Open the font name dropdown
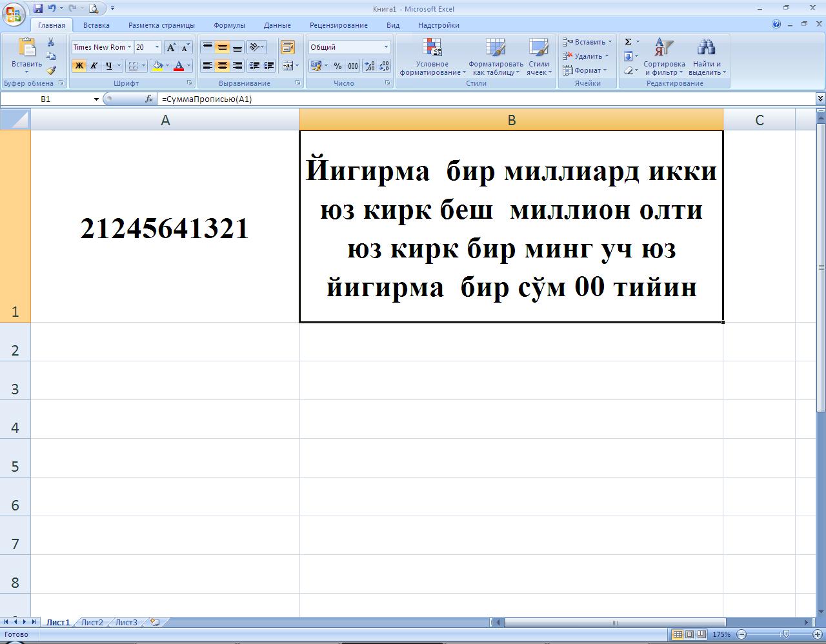The width and height of the screenshot is (826, 644). click(x=129, y=47)
